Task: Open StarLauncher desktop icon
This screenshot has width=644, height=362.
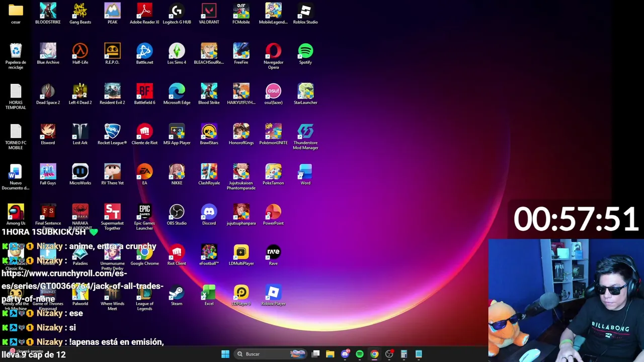Action: 305,94
